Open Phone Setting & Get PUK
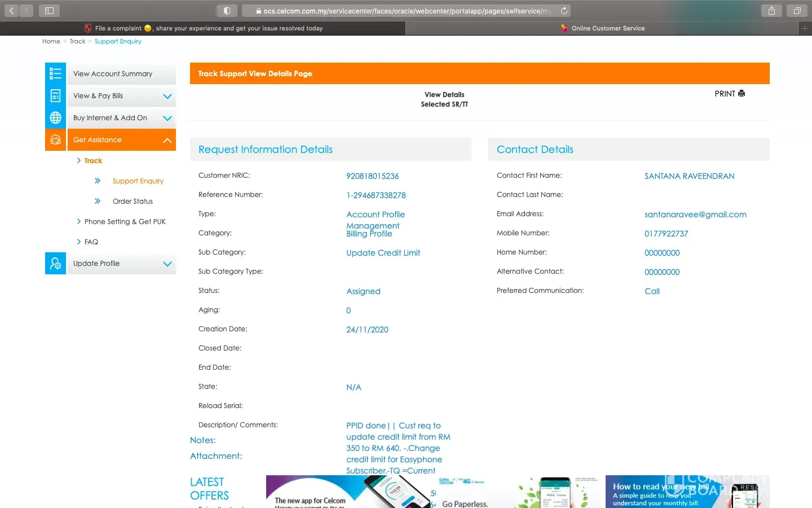 pyautogui.click(x=125, y=222)
